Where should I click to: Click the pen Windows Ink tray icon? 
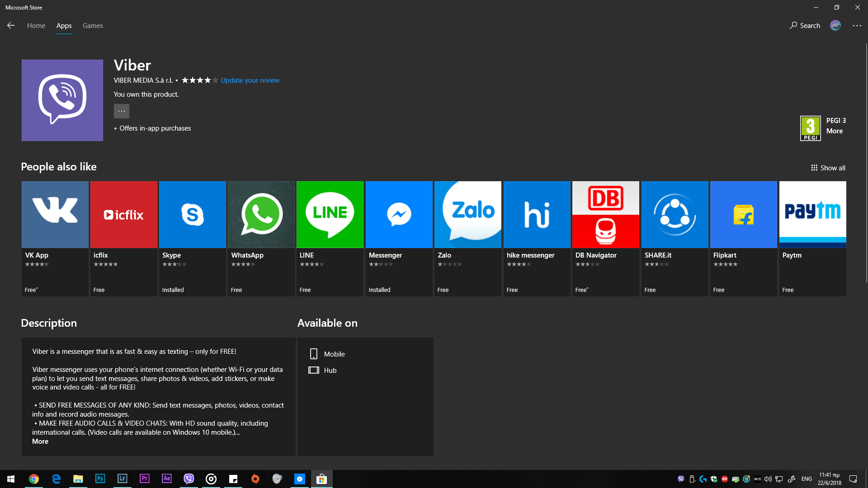point(792,479)
